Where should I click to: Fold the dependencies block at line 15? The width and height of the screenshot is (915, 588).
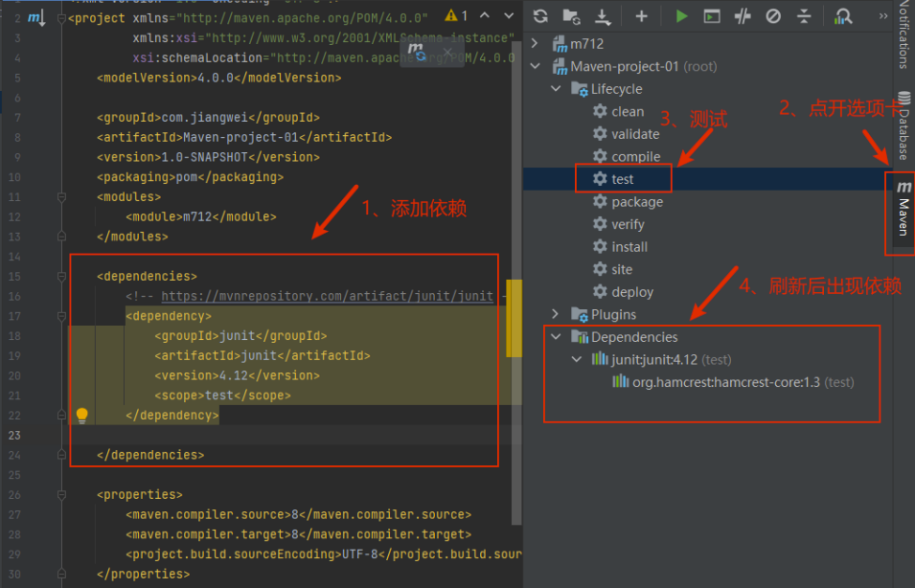click(x=62, y=276)
